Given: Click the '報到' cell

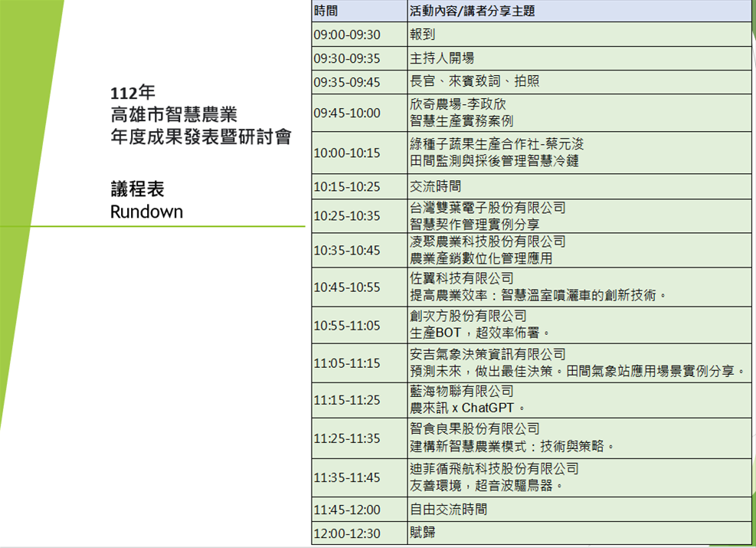Looking at the screenshot, I should click(x=580, y=34).
